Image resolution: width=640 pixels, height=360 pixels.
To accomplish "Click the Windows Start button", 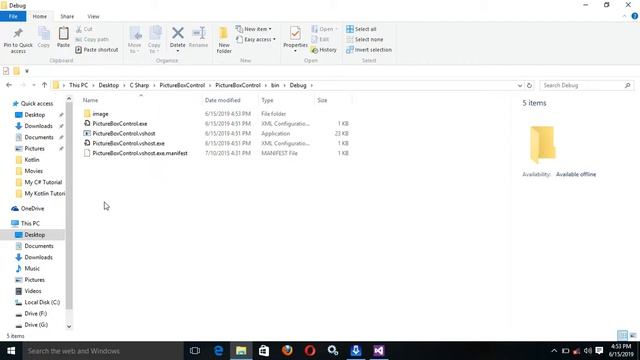I will 11,351.
